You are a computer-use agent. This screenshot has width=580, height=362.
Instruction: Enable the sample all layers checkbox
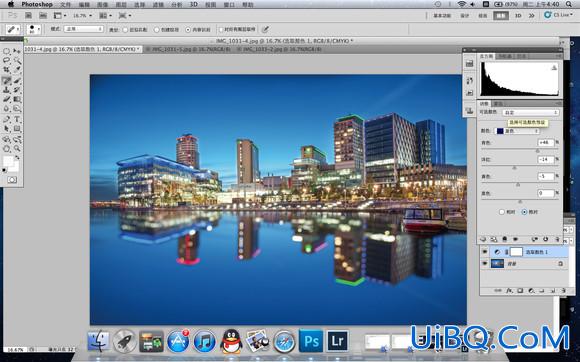click(221, 29)
